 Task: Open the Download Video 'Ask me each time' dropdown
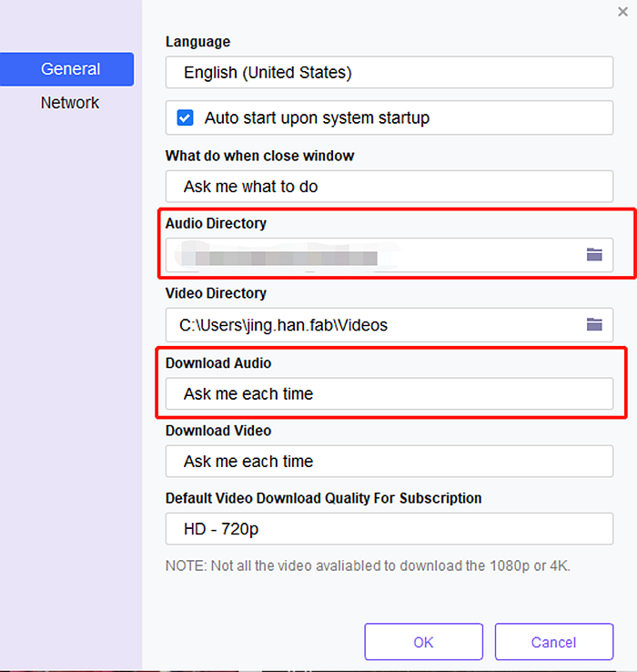click(389, 462)
